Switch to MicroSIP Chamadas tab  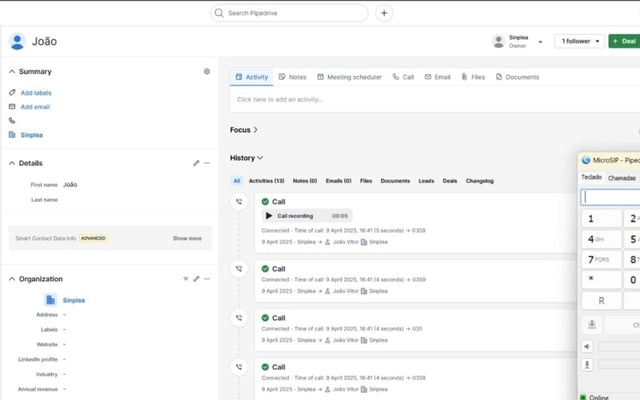tap(622, 178)
